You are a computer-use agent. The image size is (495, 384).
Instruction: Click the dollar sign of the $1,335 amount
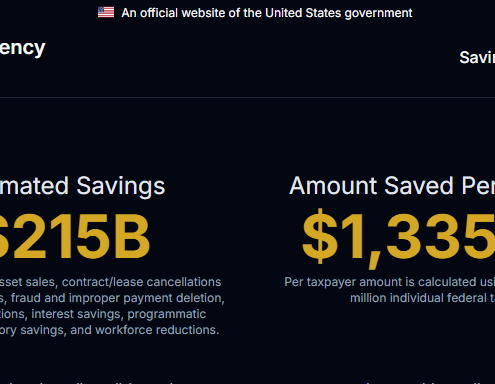tap(320, 236)
